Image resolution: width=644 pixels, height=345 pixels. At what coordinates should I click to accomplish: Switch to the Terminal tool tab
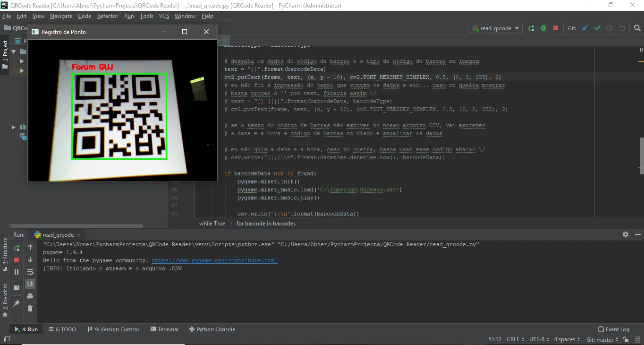[164, 329]
